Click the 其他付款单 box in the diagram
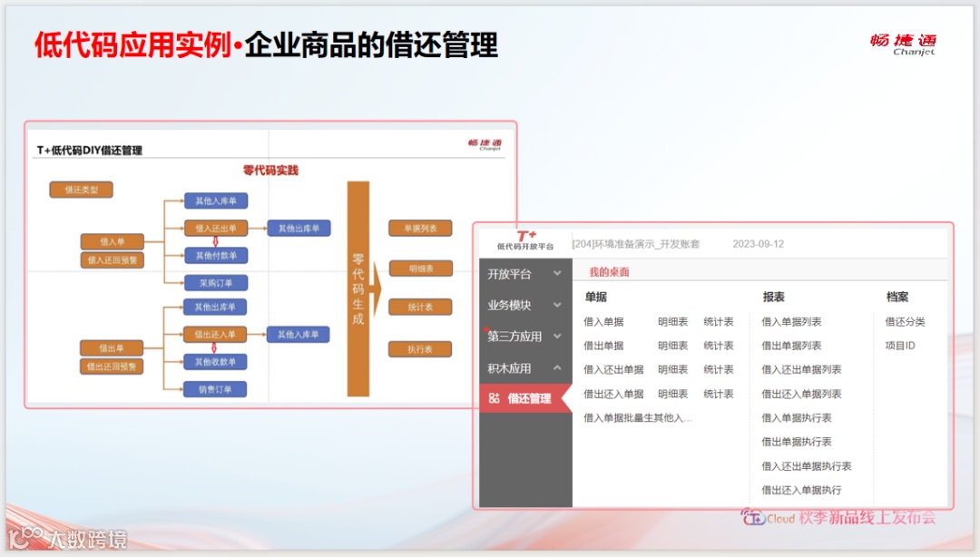 (x=216, y=256)
